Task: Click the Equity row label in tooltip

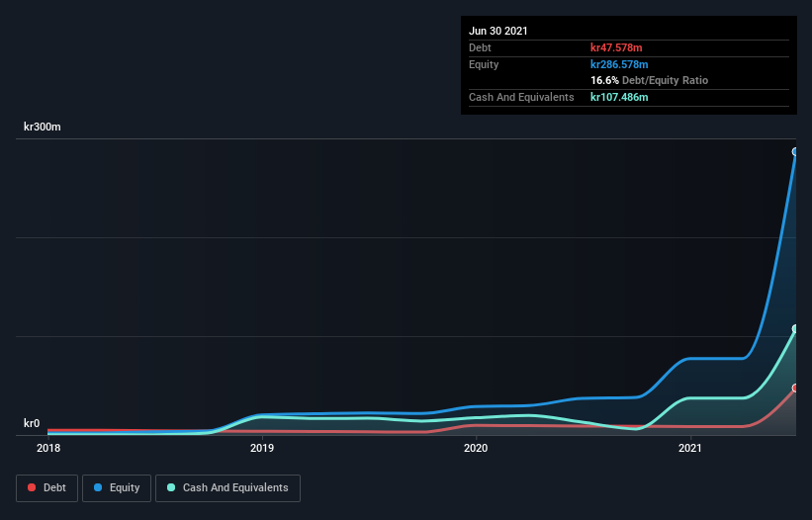Action: click(x=484, y=64)
